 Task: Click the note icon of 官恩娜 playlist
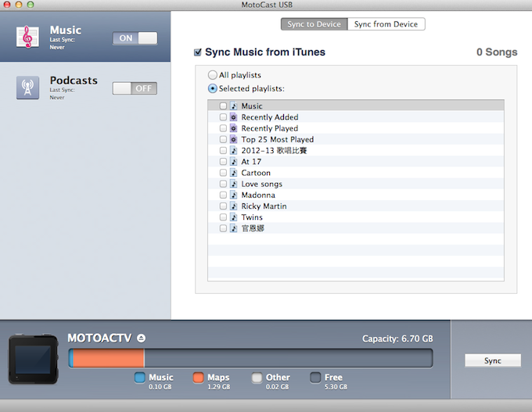point(233,228)
